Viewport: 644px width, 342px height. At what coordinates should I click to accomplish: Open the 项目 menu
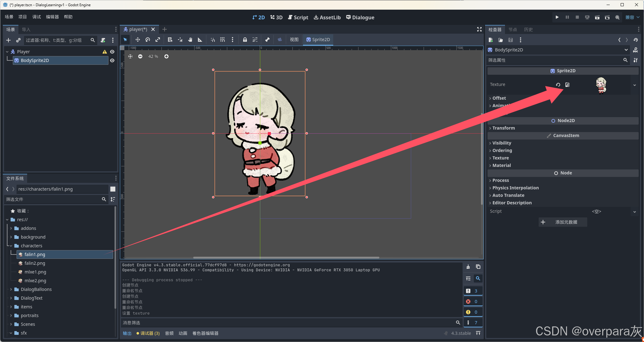tap(22, 17)
